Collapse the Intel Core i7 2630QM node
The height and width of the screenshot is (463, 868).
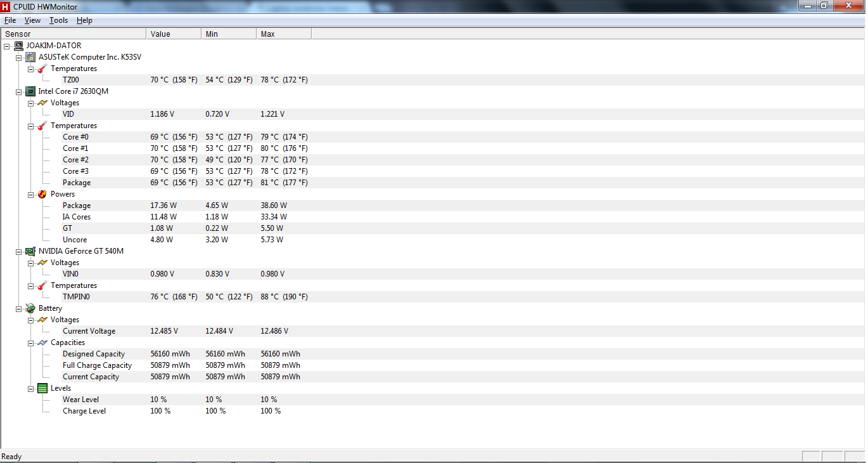point(18,91)
